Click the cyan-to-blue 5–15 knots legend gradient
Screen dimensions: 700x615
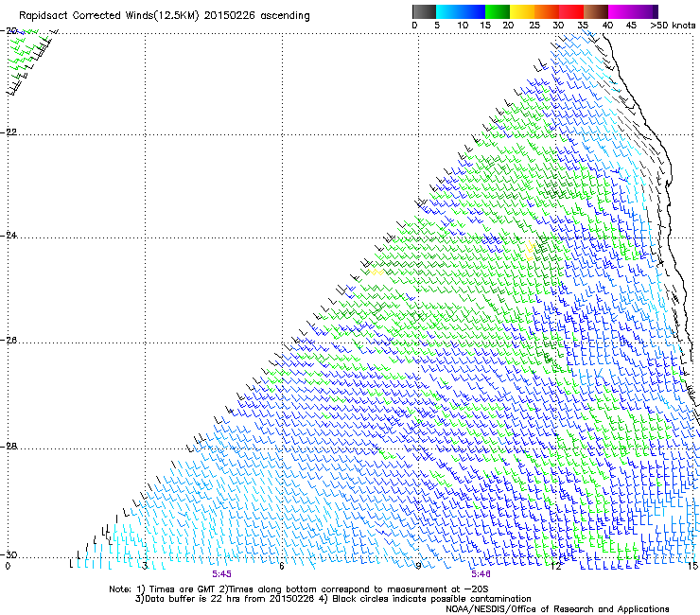[x=461, y=11]
